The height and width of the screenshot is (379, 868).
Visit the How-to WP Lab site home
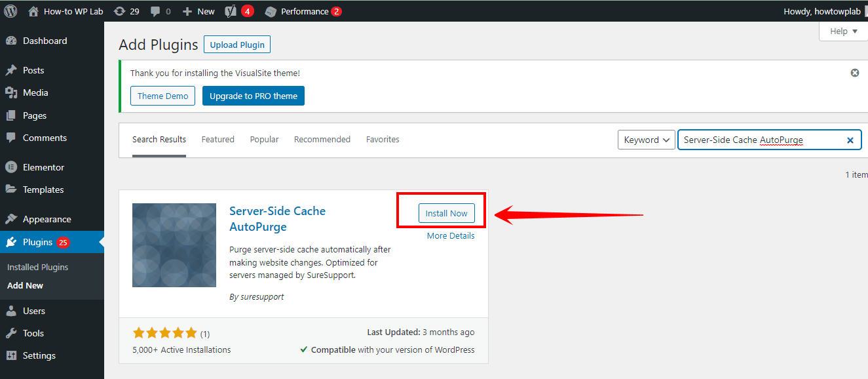pyautogui.click(x=66, y=11)
